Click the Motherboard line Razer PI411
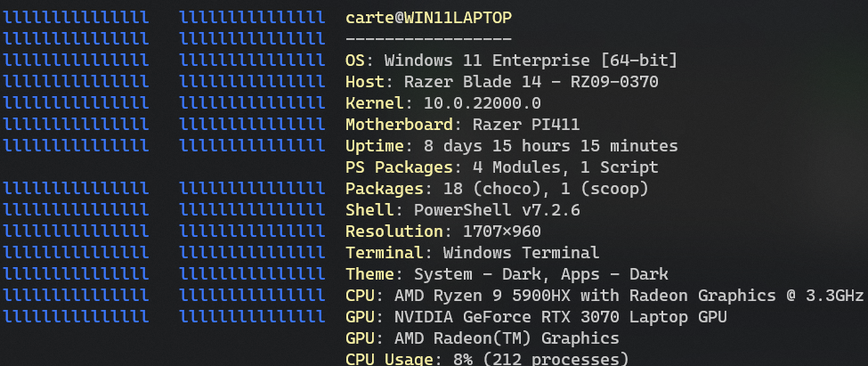Image resolution: width=868 pixels, height=366 pixels. click(x=462, y=125)
